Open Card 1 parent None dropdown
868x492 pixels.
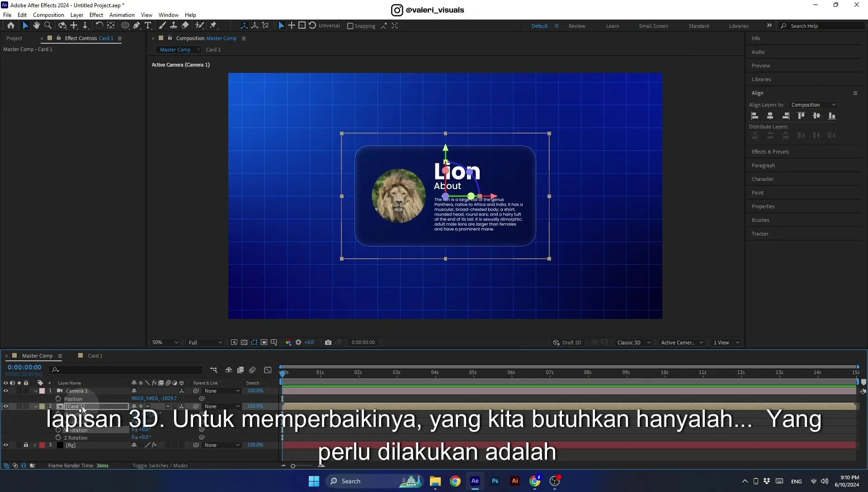(x=222, y=406)
